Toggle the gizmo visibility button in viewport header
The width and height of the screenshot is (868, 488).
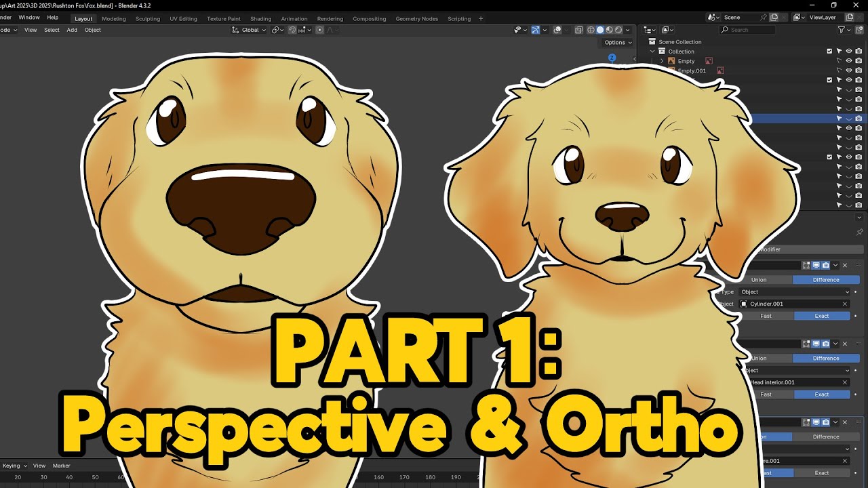pos(536,30)
